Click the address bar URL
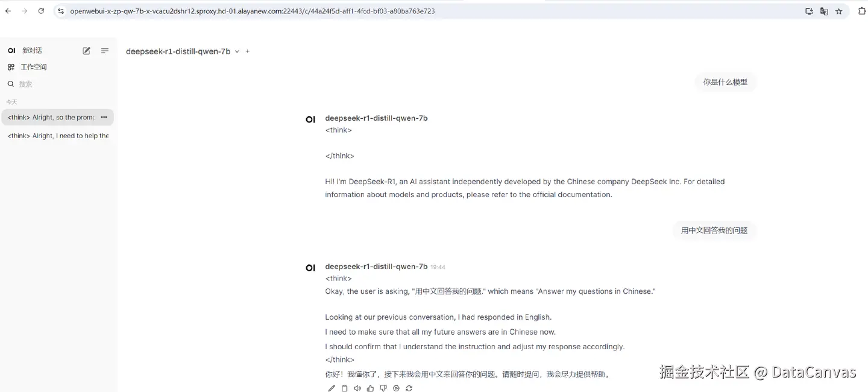 [253, 11]
